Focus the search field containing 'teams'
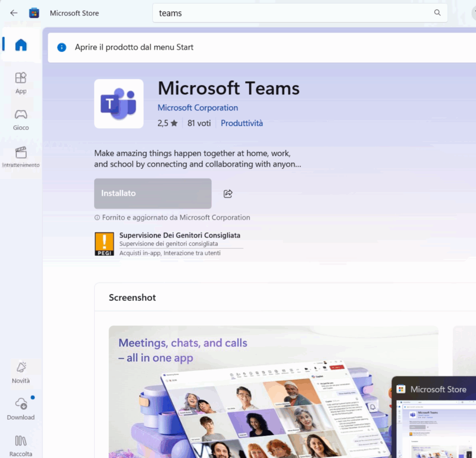Viewport: 476px width, 458px height. coord(300,13)
